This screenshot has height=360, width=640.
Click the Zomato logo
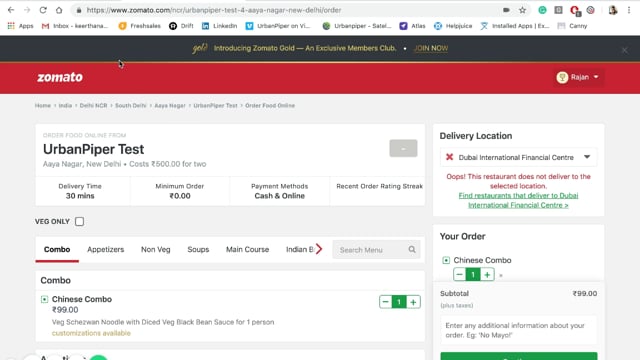coord(60,77)
